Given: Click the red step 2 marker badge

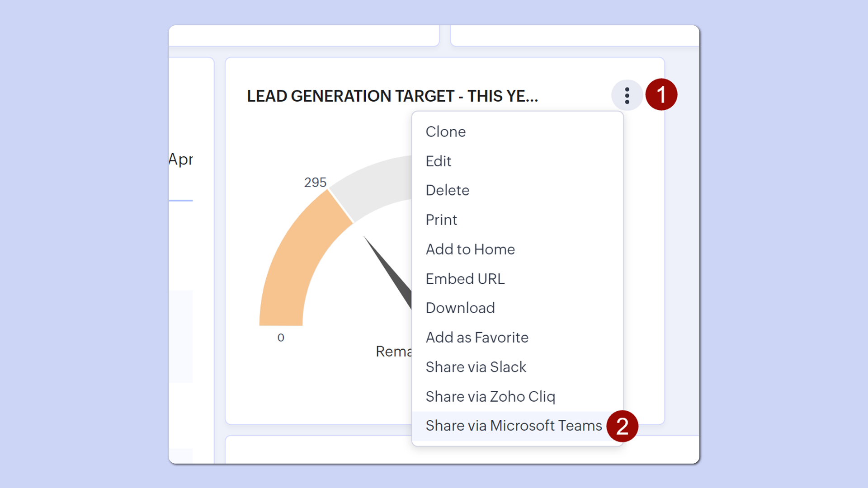Looking at the screenshot, I should click(x=622, y=426).
